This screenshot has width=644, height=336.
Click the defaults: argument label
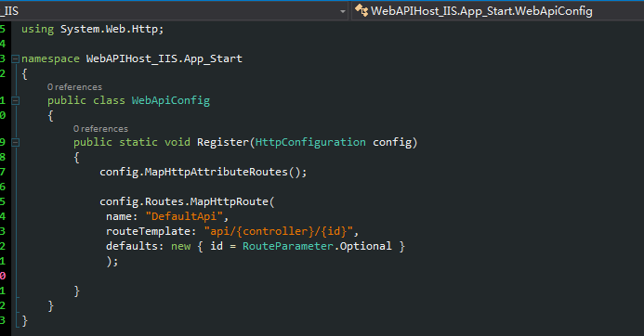click(x=135, y=246)
